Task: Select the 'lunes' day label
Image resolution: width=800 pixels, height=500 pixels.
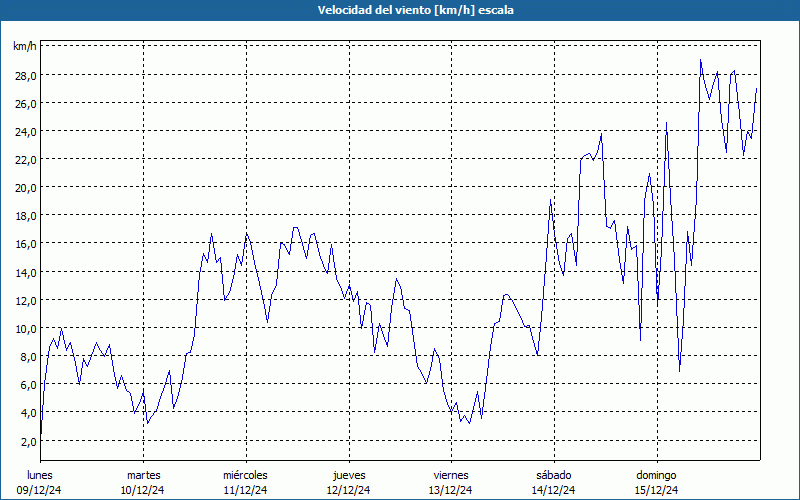Action: tap(40, 475)
